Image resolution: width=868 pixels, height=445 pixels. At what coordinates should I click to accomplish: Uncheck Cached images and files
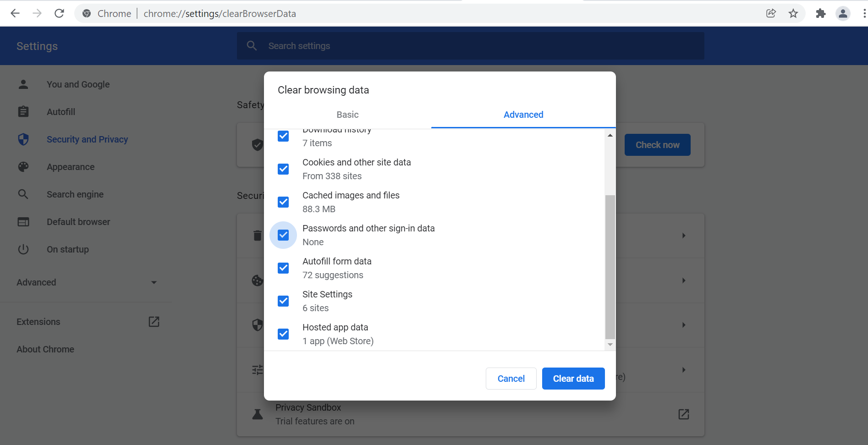(x=283, y=202)
